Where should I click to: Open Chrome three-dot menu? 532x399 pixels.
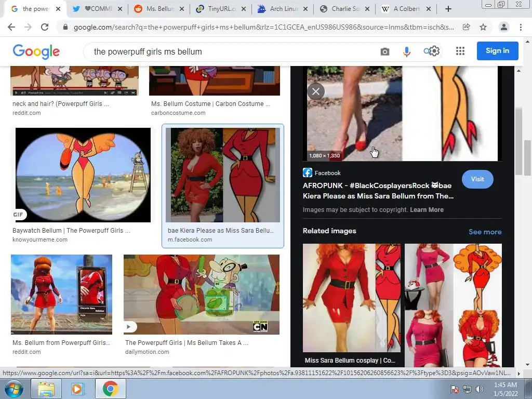pyautogui.click(x=521, y=27)
